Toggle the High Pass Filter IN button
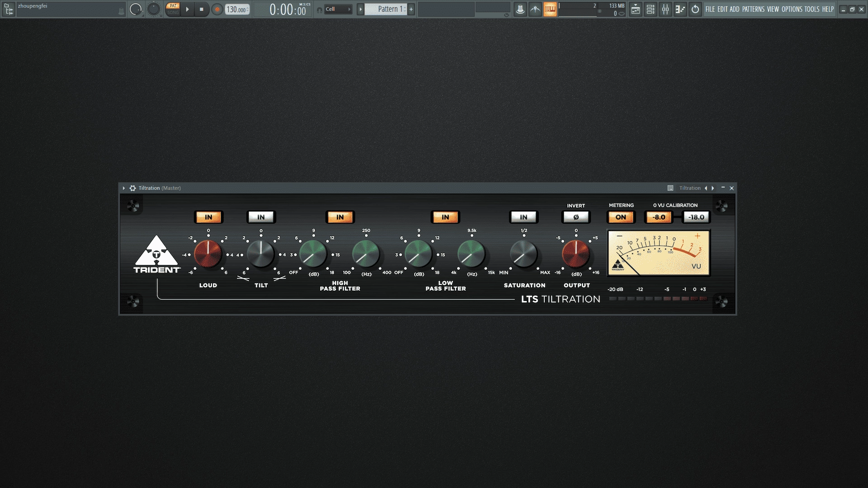Viewport: 868px width, 488px height. [340, 217]
